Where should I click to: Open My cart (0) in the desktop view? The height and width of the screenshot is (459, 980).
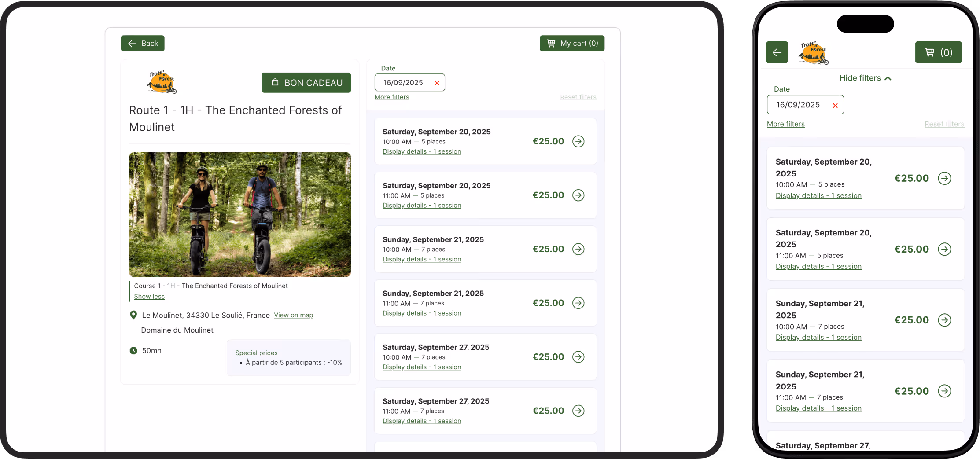coord(572,44)
